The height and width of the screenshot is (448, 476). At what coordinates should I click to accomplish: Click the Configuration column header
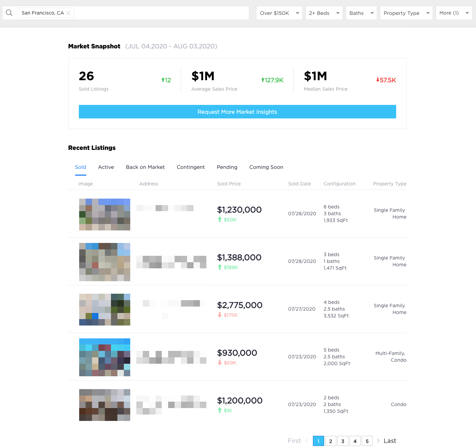[x=340, y=184]
